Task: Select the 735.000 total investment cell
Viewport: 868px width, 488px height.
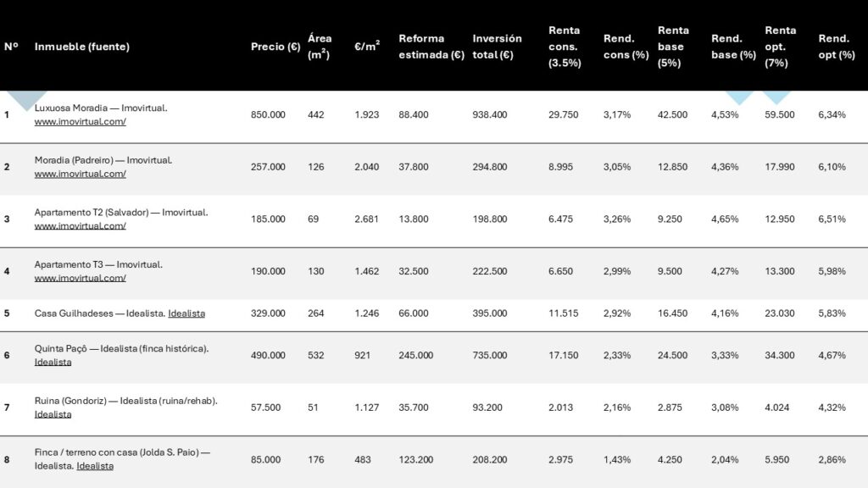Action: tap(489, 355)
